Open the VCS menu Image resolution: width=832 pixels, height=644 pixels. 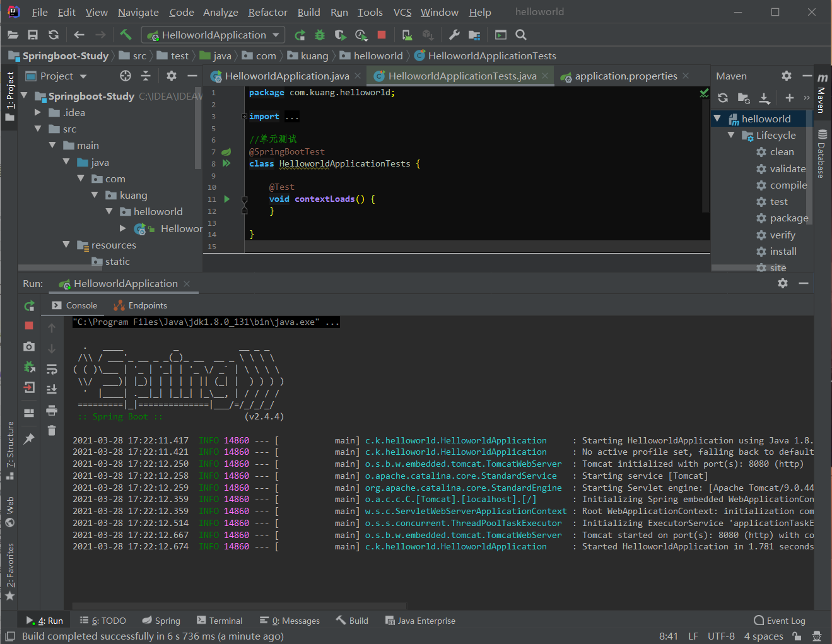click(402, 12)
